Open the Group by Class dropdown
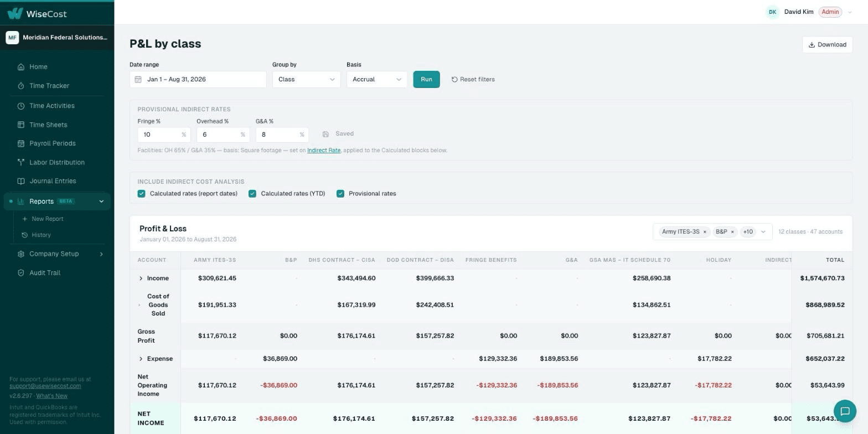 pos(306,80)
